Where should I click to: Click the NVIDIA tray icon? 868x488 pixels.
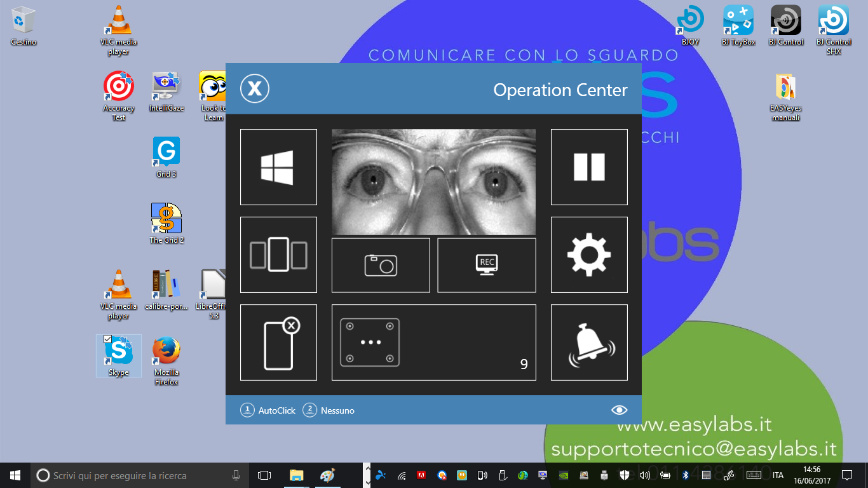pyautogui.click(x=564, y=475)
